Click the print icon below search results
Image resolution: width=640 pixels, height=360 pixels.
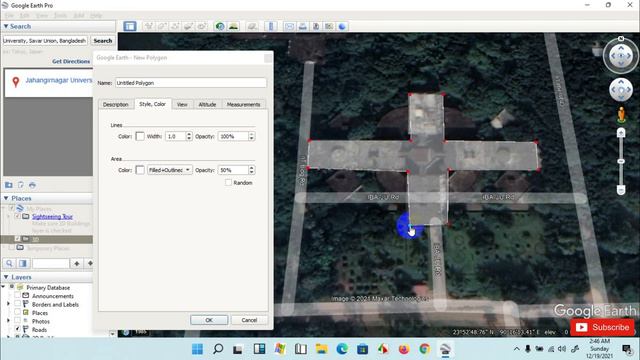[x=32, y=185]
